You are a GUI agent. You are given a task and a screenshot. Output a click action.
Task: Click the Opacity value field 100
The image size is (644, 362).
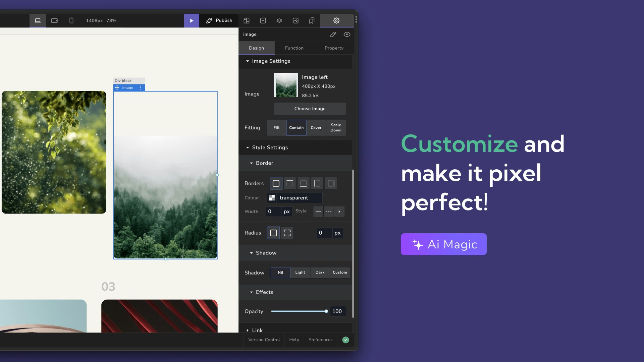338,311
